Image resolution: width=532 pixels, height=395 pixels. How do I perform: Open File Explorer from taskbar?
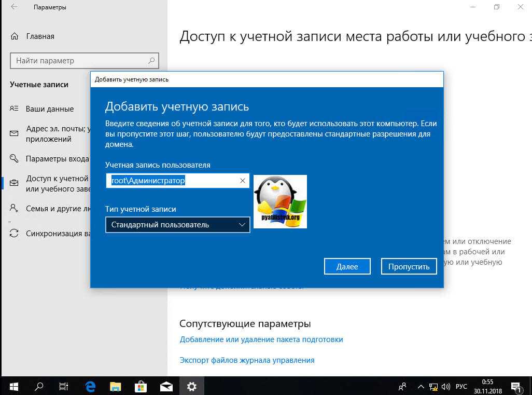coord(116,386)
